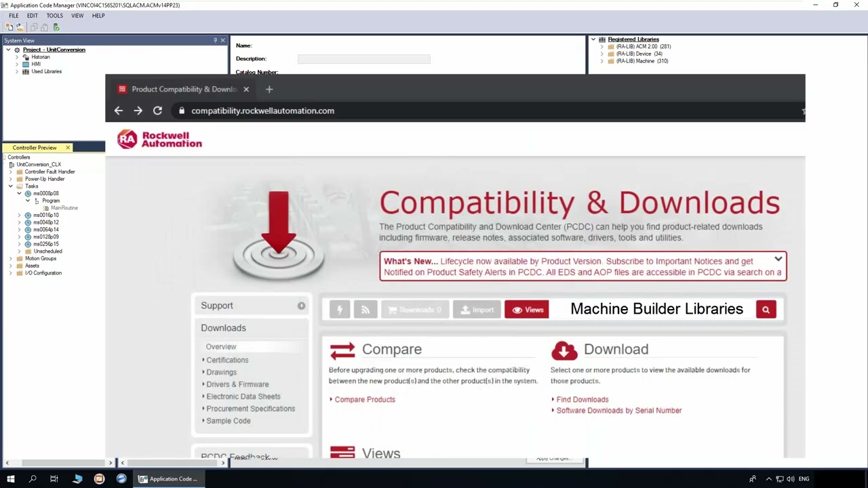
Task: Expand the Used Libraries node
Action: tap(18, 71)
